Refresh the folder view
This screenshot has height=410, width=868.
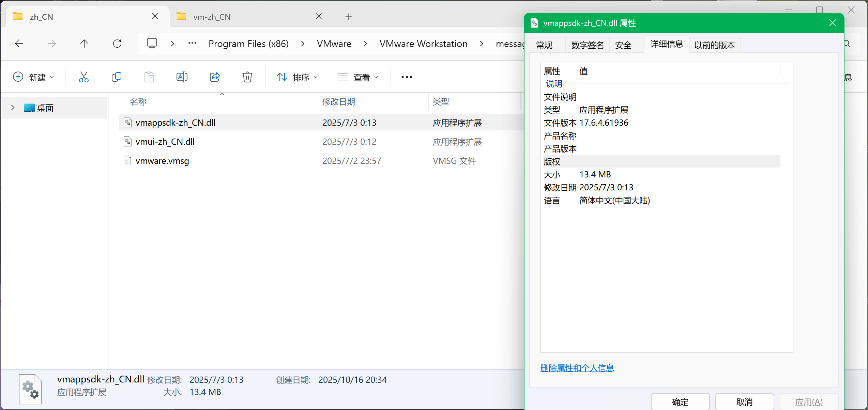(x=117, y=43)
